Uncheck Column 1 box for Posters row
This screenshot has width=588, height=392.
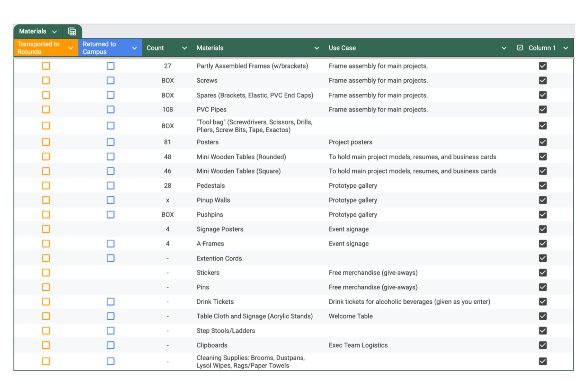543,142
